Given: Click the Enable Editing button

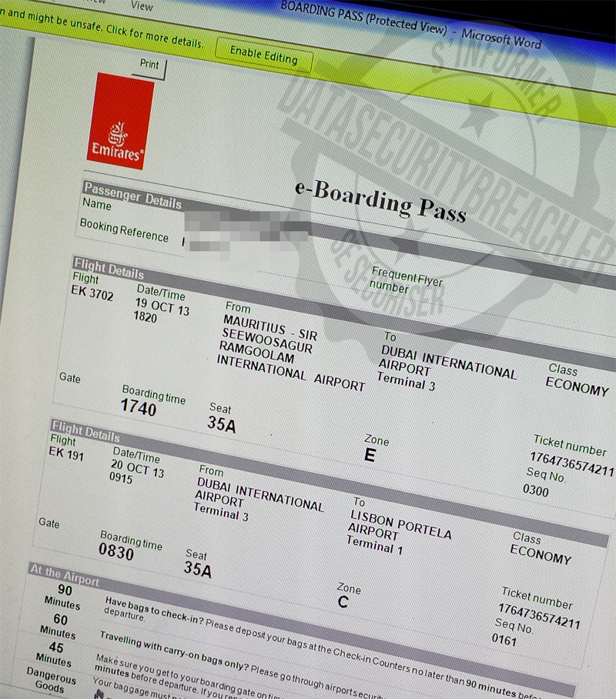Looking at the screenshot, I should click(263, 55).
